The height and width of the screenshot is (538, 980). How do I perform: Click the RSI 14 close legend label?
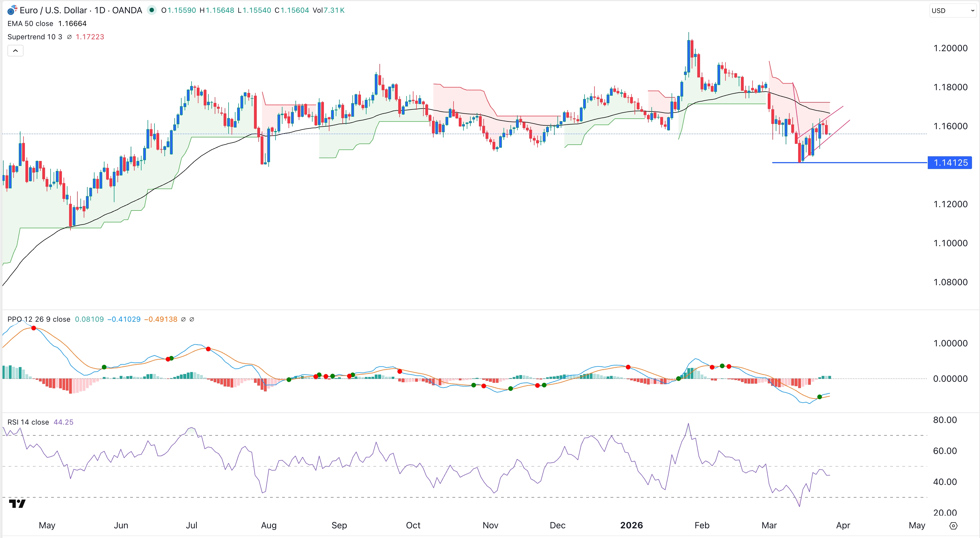pos(28,422)
